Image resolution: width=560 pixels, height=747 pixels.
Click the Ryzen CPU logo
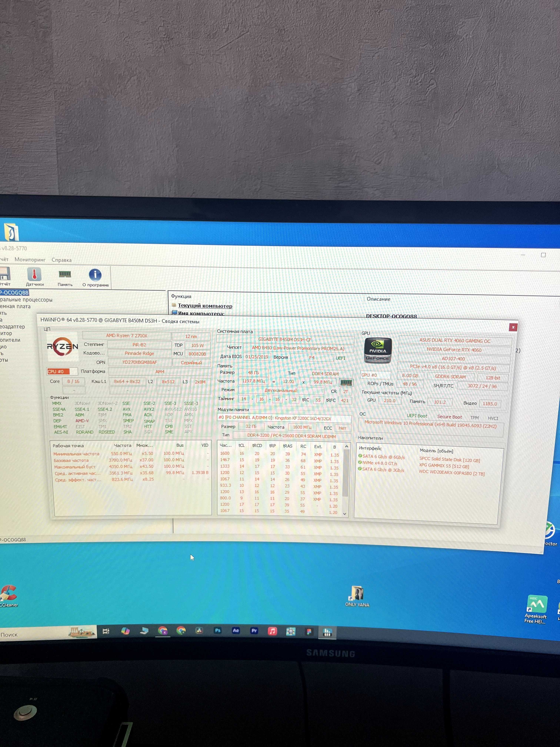click(62, 346)
